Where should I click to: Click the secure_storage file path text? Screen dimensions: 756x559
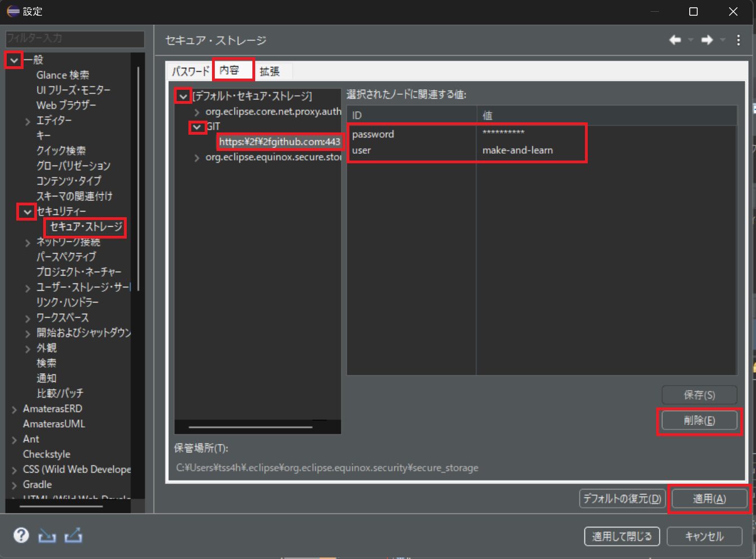click(x=328, y=468)
